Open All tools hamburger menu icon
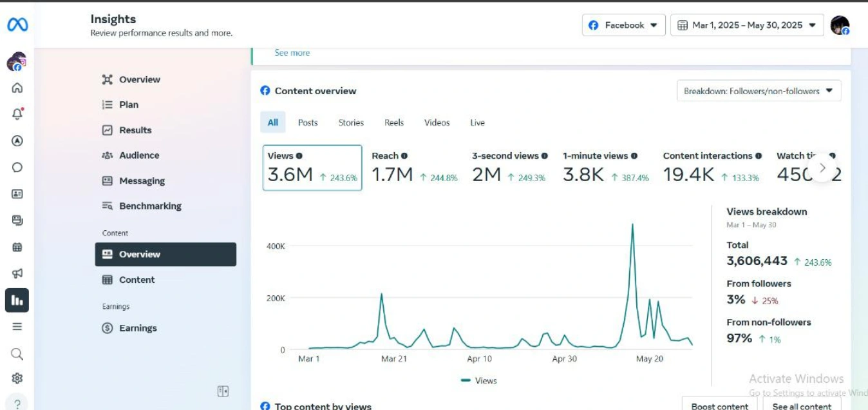This screenshot has height=410, width=868. (x=17, y=326)
